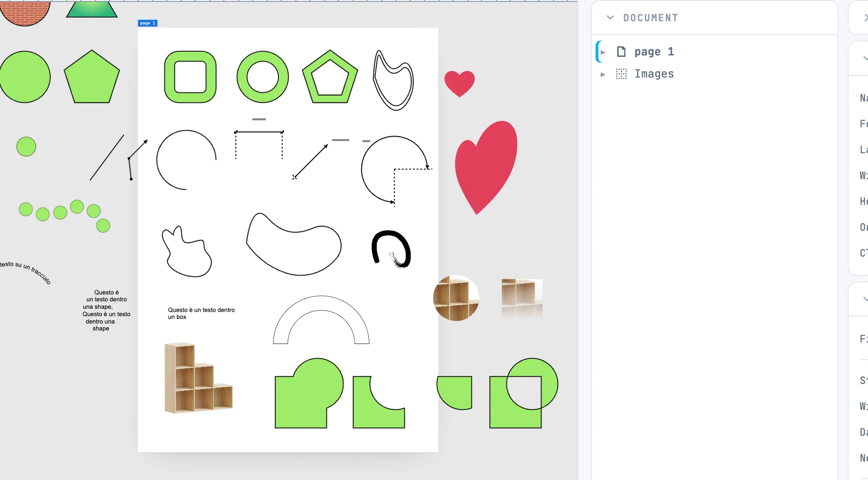Viewport: 868px width, 480px height.
Task: Select the large solid green circle
Action: [25, 77]
